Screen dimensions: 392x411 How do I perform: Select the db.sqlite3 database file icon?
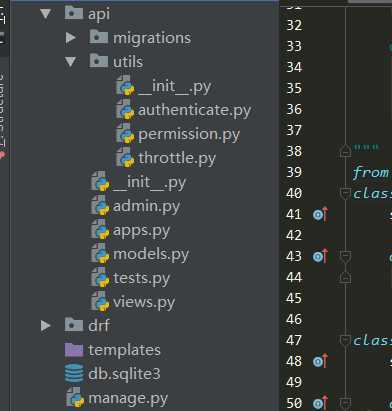[x=74, y=373]
